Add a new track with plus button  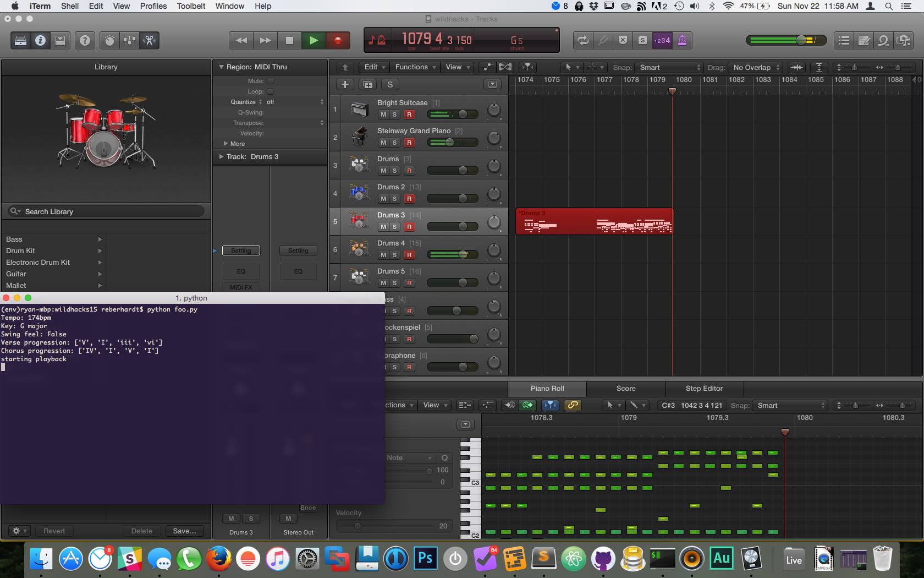tap(345, 85)
